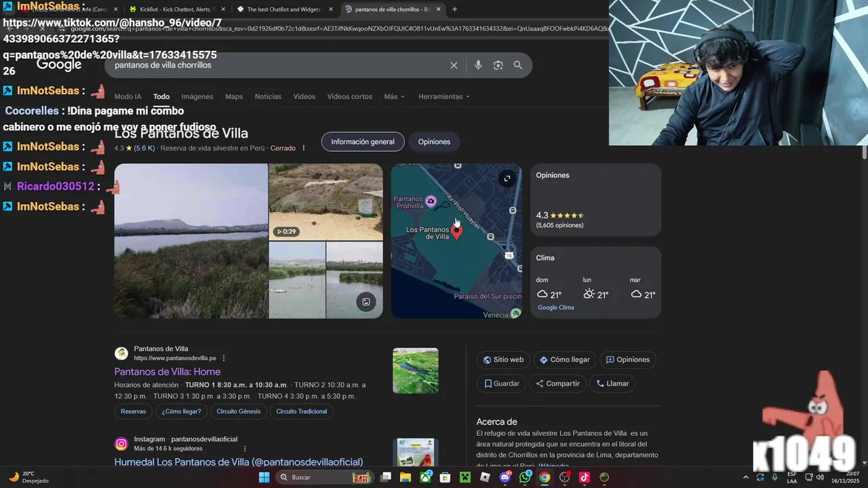
Task: Select the Videos cortos tab
Action: [x=350, y=96]
